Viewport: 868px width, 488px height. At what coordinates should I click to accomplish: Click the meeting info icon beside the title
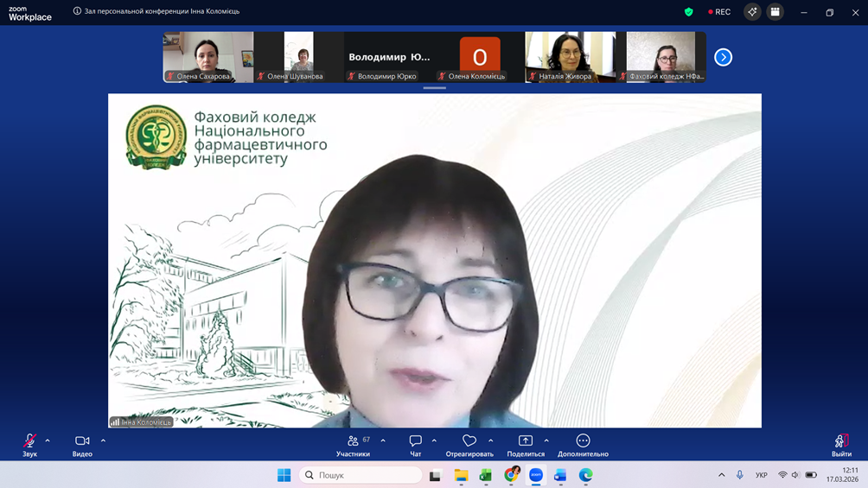coord(77,12)
